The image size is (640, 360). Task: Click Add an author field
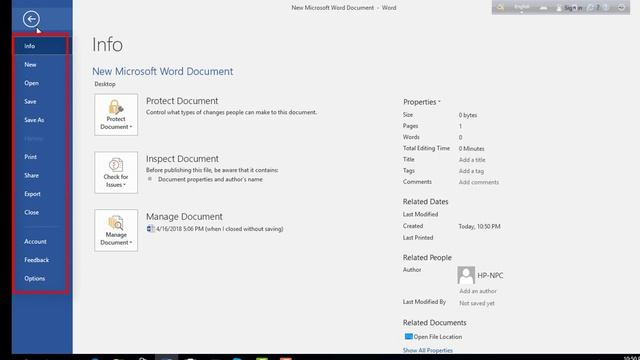tap(478, 291)
